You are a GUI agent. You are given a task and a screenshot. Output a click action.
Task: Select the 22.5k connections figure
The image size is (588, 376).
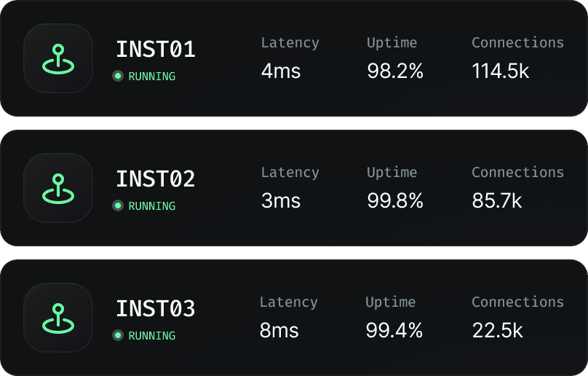(497, 331)
